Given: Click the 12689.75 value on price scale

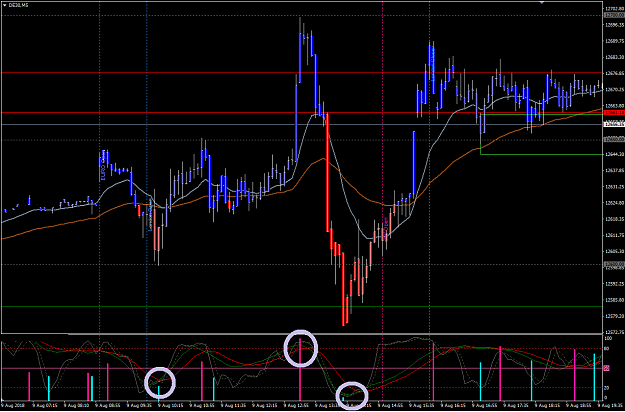Looking at the screenshot, I should click(613, 41).
